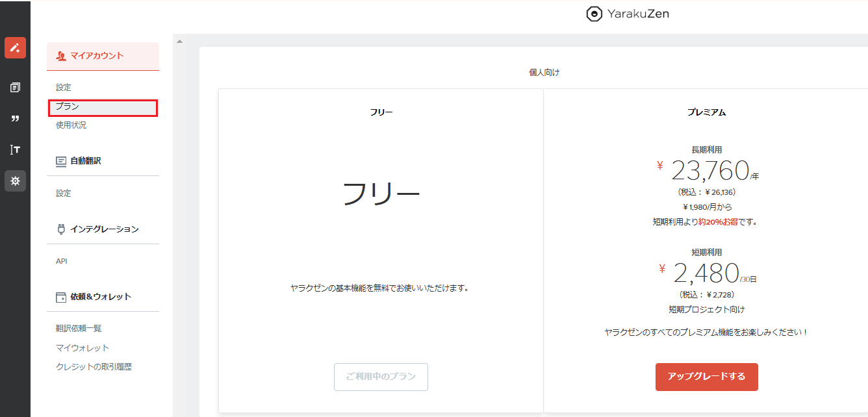
Task: Click the 短期プロジェクト向け text
Action: pyautogui.click(x=706, y=309)
